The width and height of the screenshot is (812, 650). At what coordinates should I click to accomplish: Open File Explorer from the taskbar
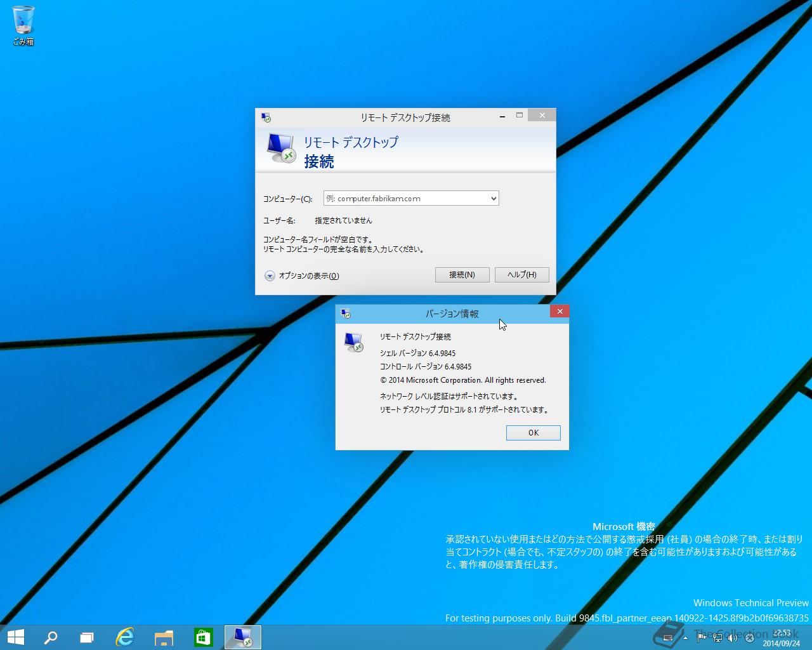point(164,637)
